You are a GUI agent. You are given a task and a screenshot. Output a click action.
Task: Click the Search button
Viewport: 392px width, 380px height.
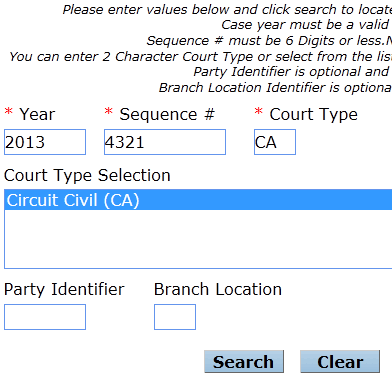[244, 362]
